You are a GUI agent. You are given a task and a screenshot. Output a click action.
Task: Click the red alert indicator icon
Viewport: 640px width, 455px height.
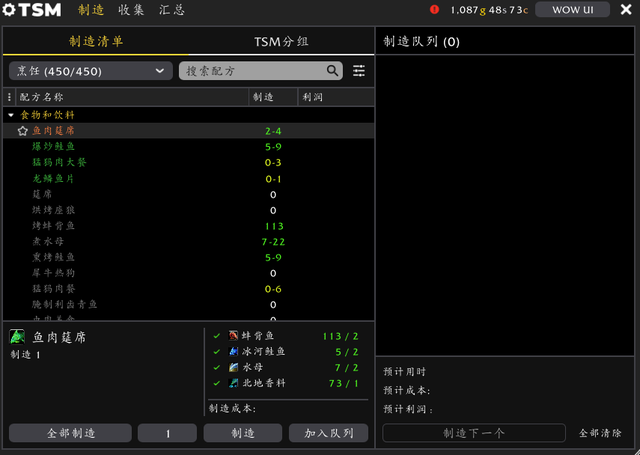(x=434, y=9)
